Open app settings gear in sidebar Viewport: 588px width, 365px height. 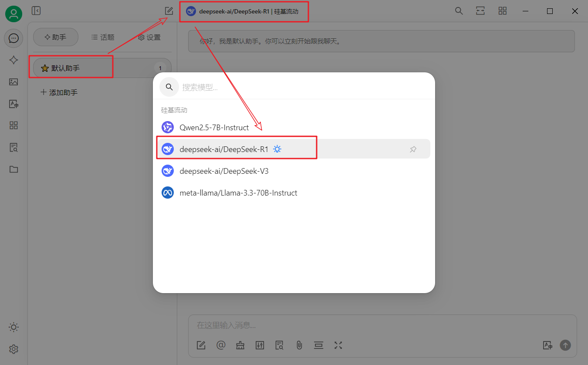tap(14, 349)
